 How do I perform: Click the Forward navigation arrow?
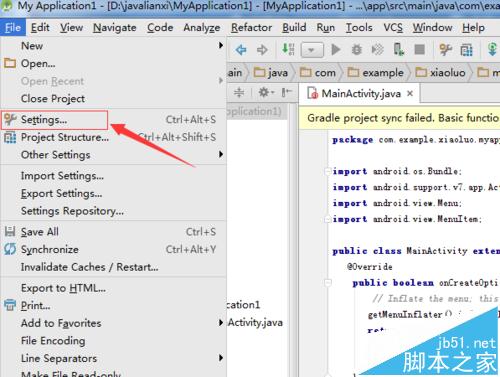click(x=262, y=50)
